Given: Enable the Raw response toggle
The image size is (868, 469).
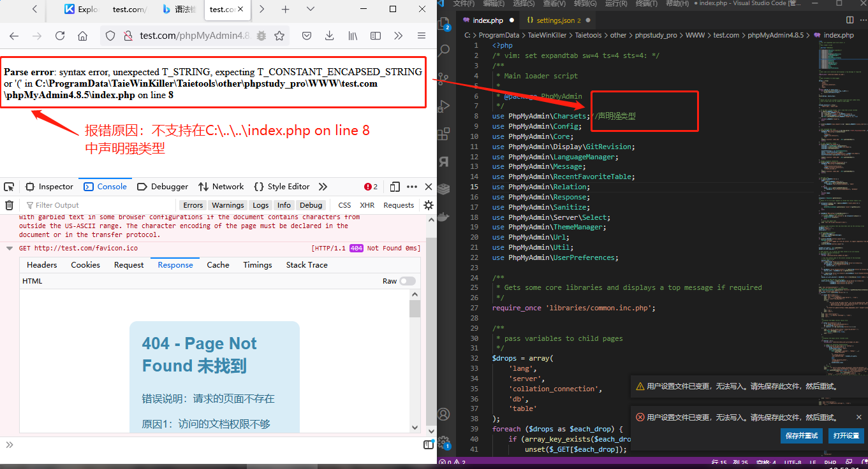Looking at the screenshot, I should (x=408, y=281).
